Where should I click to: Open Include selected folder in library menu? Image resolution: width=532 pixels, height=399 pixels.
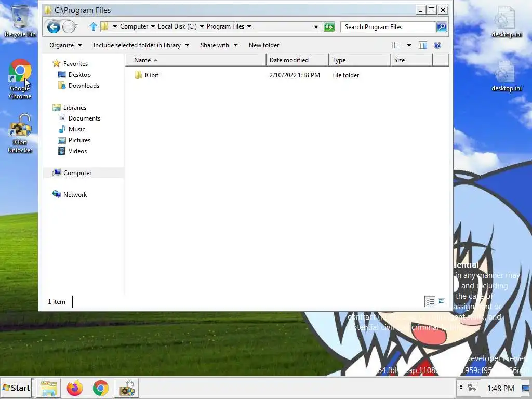[x=141, y=45]
